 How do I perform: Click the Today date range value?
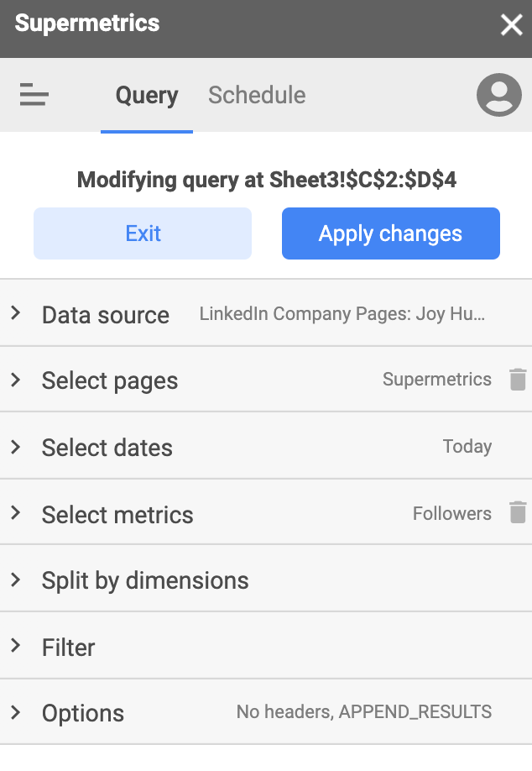(467, 447)
